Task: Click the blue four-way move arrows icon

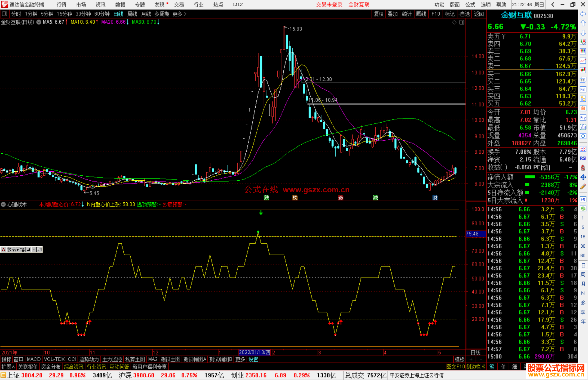Action: coord(583,177)
